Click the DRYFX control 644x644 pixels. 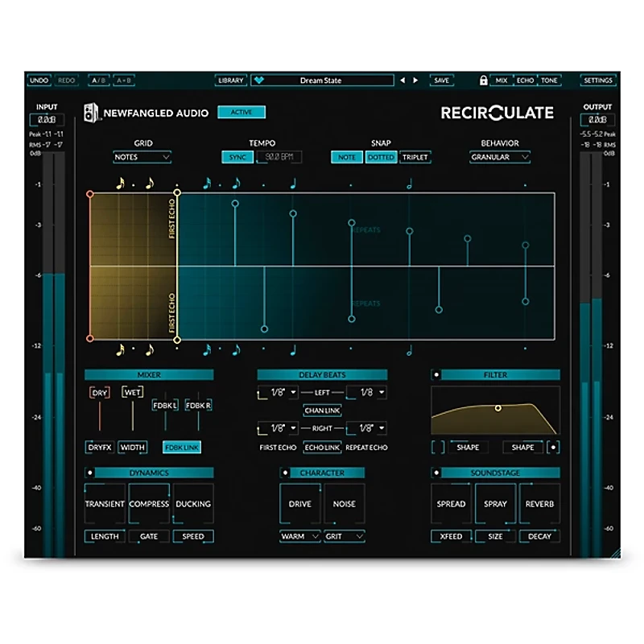coord(99,448)
